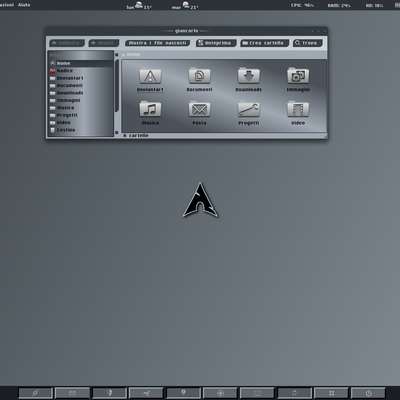Click the sidebar vertical scrollbar
400x400 pixels.
pos(117,86)
